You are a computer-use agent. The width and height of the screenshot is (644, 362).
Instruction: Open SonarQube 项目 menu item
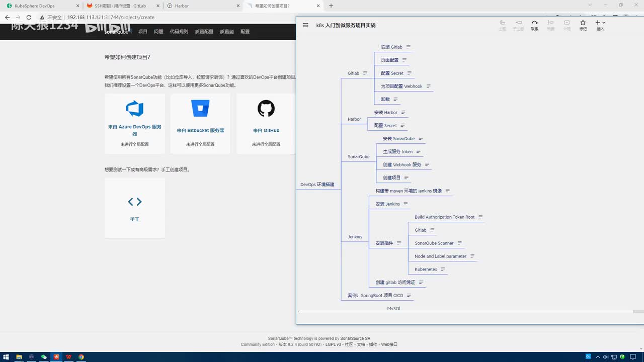(x=143, y=31)
